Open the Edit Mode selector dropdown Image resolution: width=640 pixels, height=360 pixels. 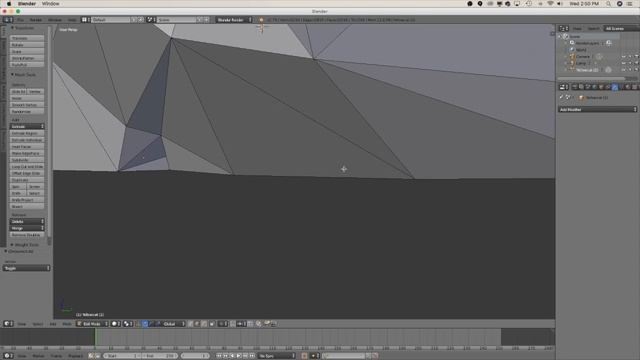point(92,324)
